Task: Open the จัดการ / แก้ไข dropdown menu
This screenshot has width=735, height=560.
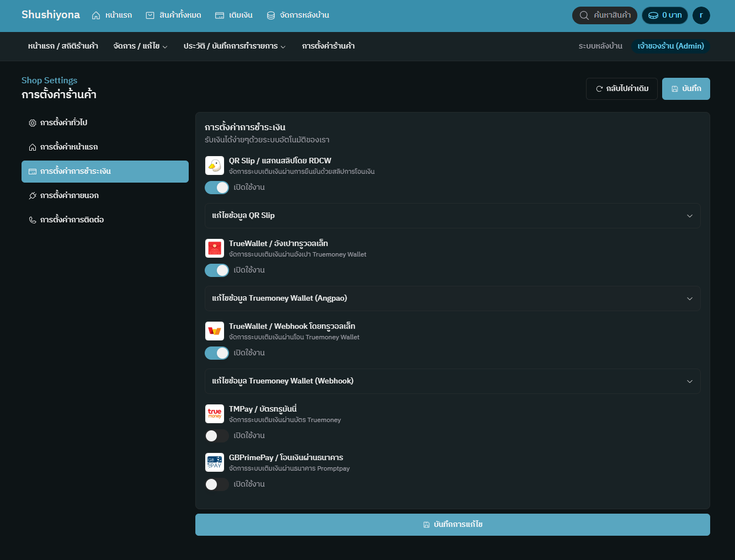Action: 140,46
